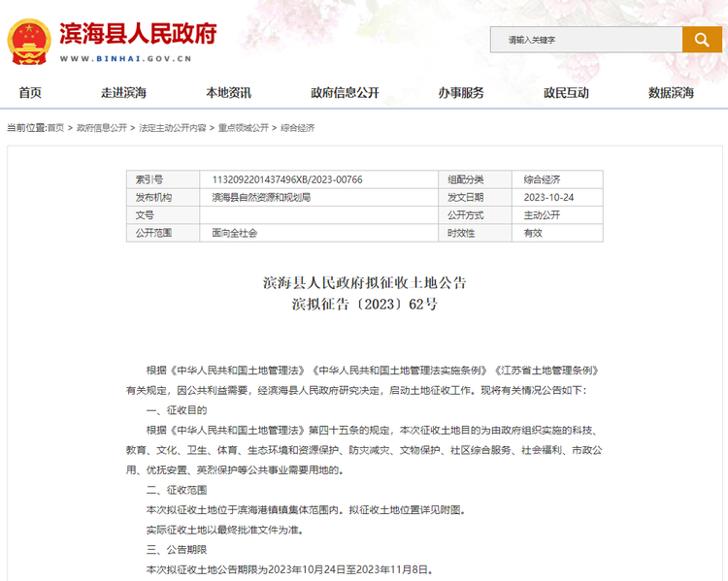728x581 pixels.
Task: Click 综合经济 in the metadata table
Action: tap(542, 179)
